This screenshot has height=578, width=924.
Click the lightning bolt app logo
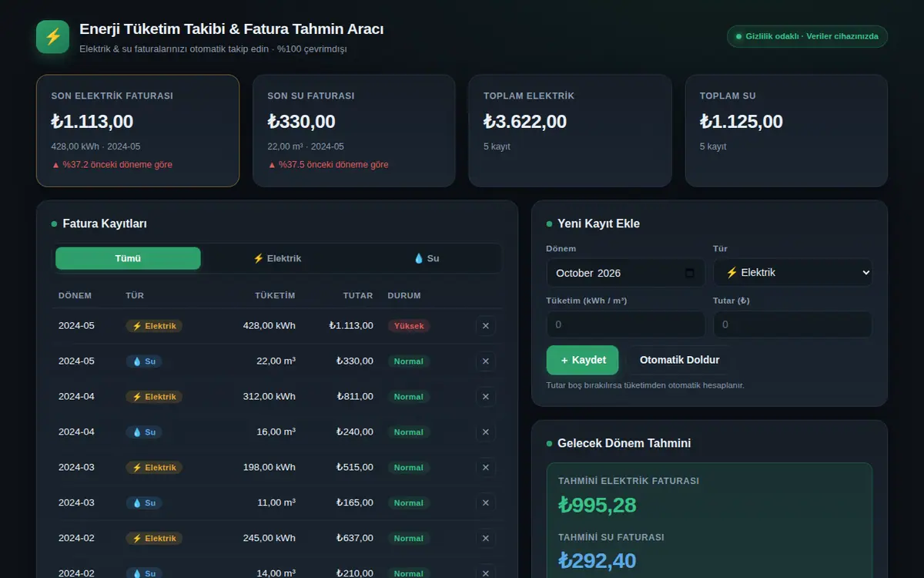pyautogui.click(x=52, y=36)
